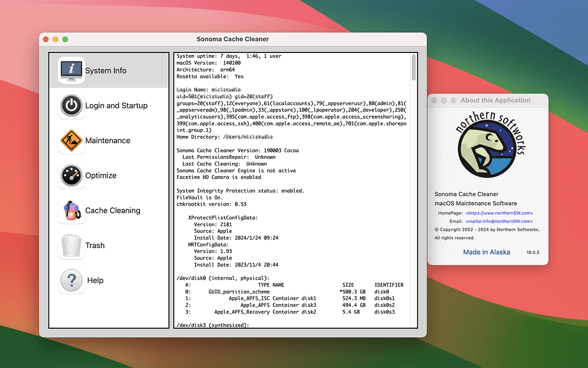This screenshot has width=588, height=368.
Task: Select the System Info monitor icon
Action: coord(72,71)
